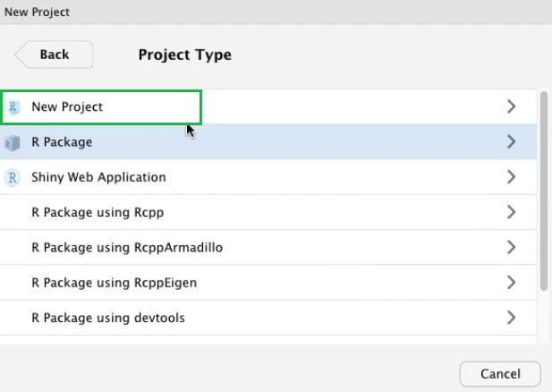
Task: Expand the Shiny Web Application chevron
Action: click(x=511, y=177)
